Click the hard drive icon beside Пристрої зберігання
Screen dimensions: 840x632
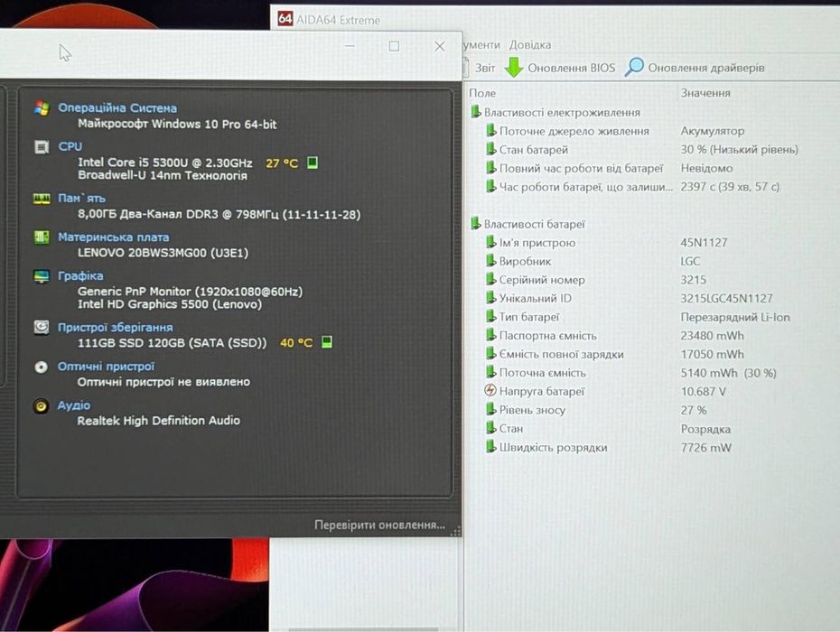tap(42, 327)
